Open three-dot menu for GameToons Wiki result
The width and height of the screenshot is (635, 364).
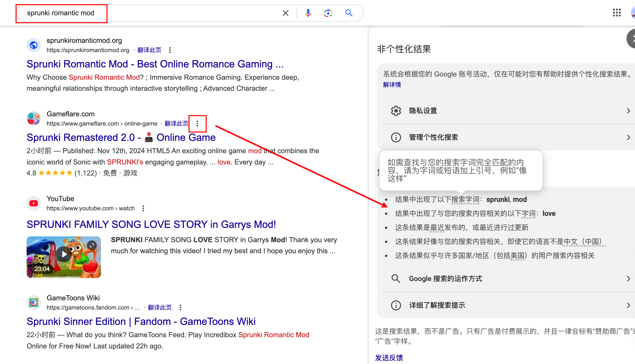tap(180, 308)
